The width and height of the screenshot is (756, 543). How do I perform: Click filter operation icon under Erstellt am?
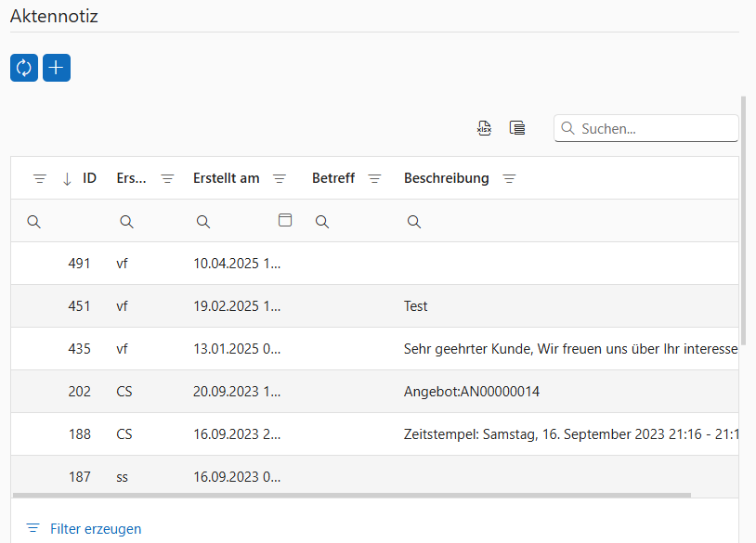[x=203, y=222]
